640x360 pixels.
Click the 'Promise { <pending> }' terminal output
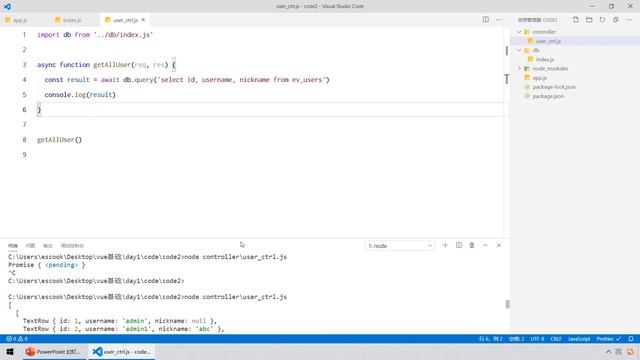pyautogui.click(x=47, y=265)
